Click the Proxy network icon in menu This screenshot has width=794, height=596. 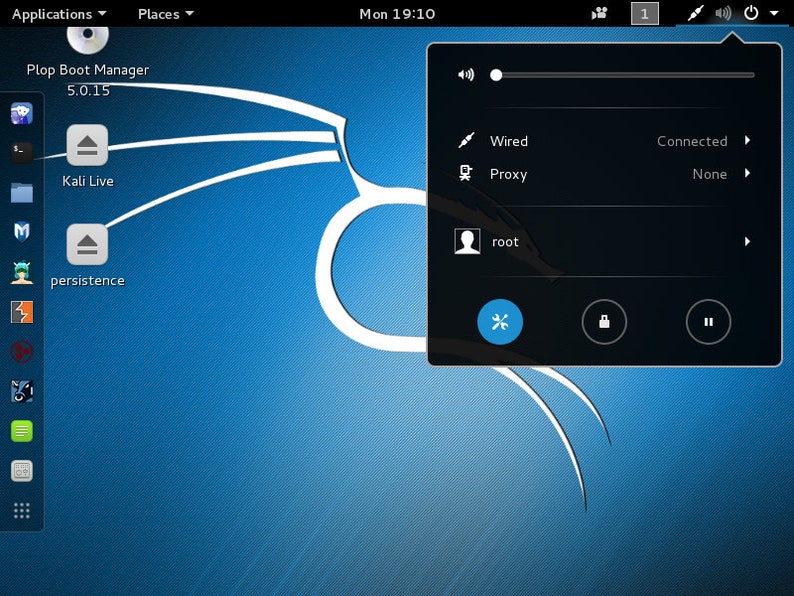pyautogui.click(x=465, y=173)
